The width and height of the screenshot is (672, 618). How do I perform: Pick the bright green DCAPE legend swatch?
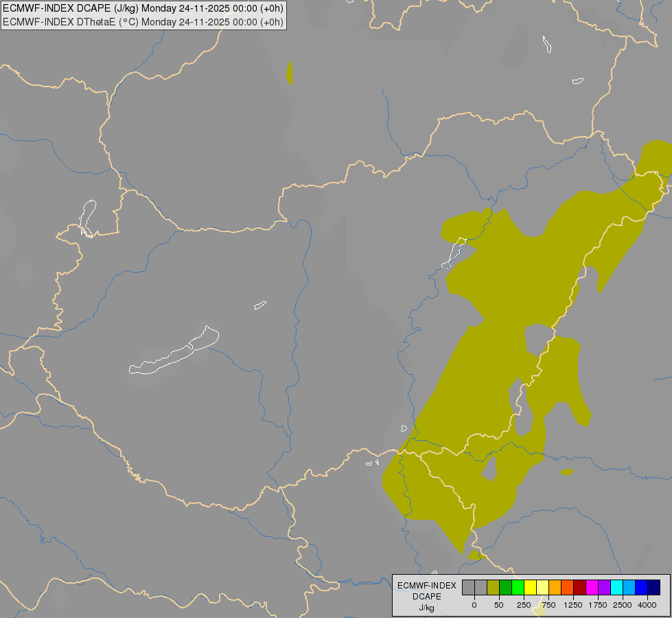[x=518, y=588]
